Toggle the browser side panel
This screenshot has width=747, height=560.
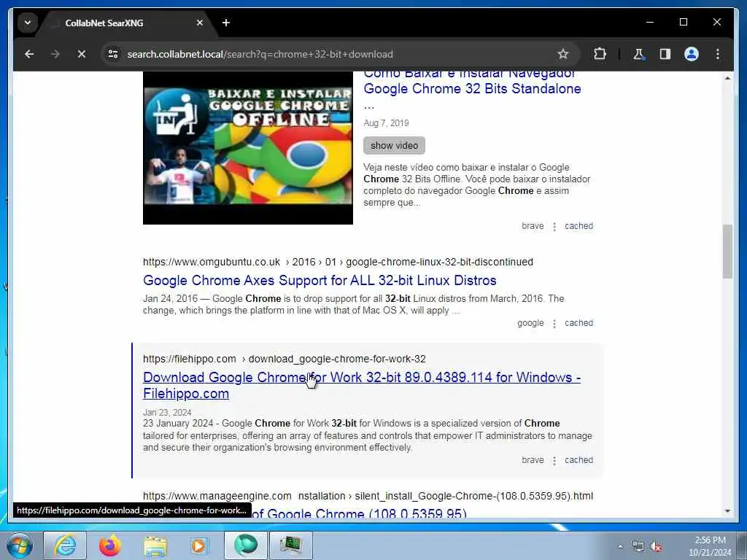tap(665, 54)
